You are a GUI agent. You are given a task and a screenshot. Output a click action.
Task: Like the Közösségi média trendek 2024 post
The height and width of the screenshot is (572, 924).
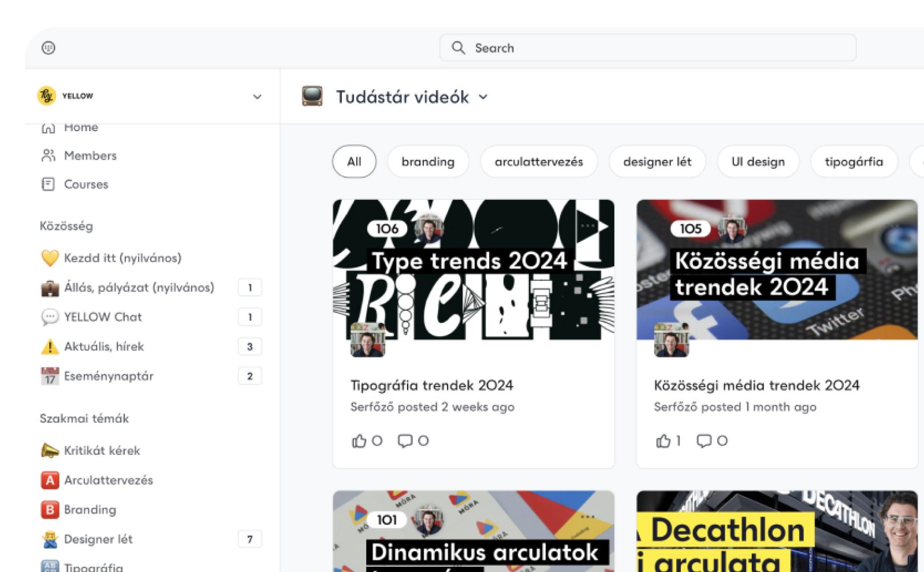tap(662, 441)
